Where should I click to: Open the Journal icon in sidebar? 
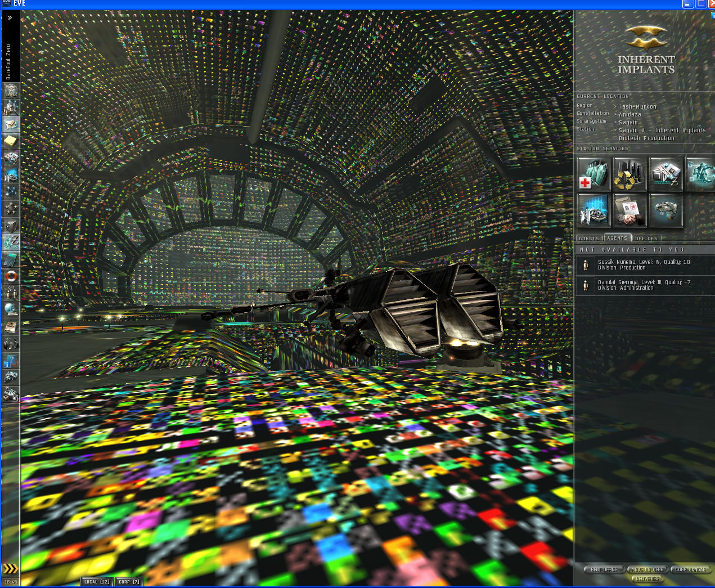tap(11, 327)
